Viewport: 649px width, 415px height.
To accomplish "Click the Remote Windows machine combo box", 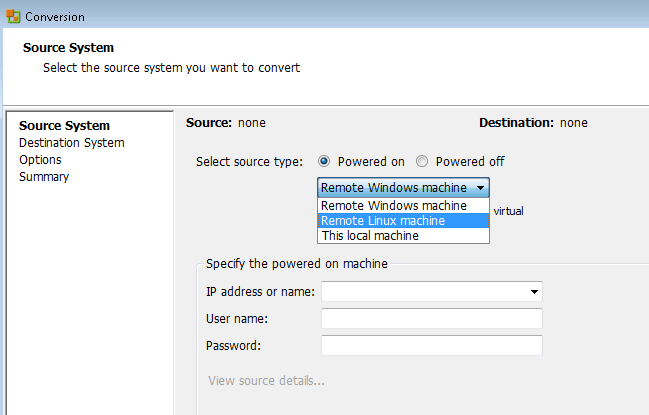I will click(403, 188).
